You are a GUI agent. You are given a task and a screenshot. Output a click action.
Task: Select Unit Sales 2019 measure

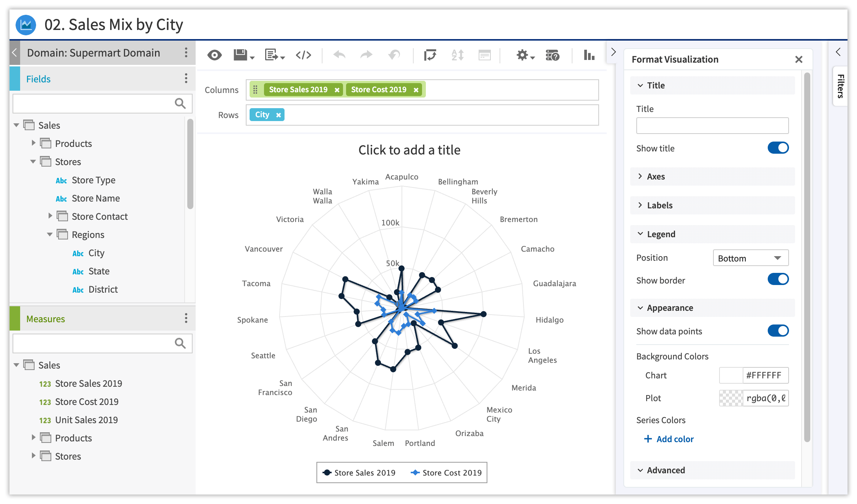point(87,420)
